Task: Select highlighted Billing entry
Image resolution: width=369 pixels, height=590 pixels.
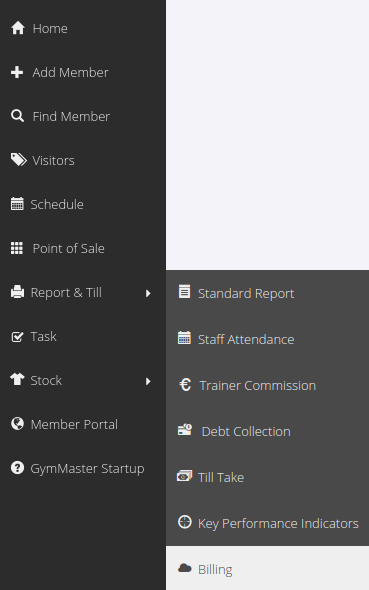Action: [267, 568]
